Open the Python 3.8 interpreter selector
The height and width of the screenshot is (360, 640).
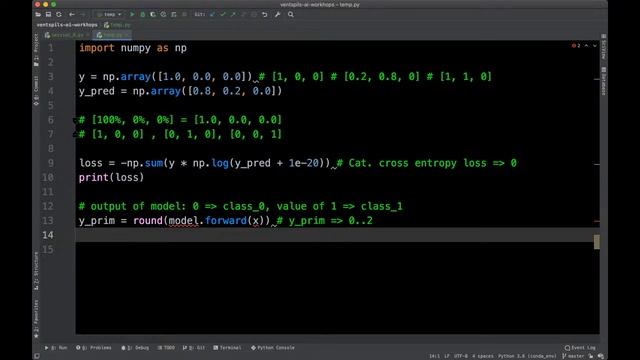pos(527,356)
